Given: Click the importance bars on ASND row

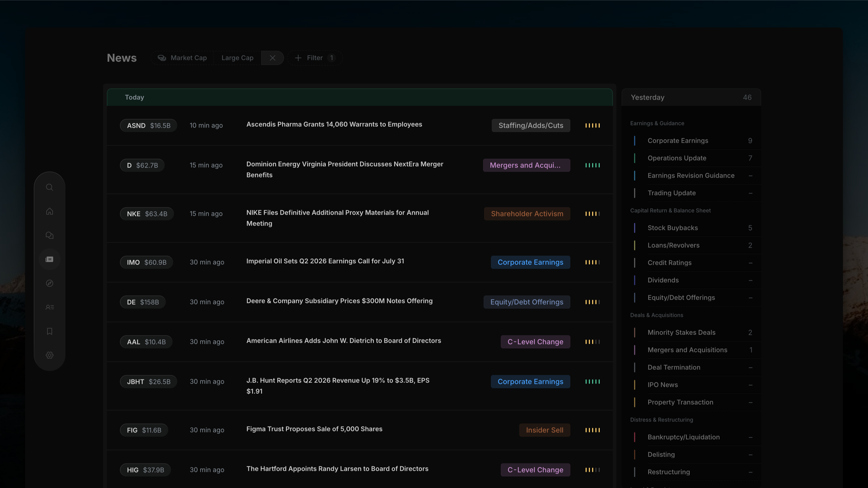Looking at the screenshot, I should 592,126.
